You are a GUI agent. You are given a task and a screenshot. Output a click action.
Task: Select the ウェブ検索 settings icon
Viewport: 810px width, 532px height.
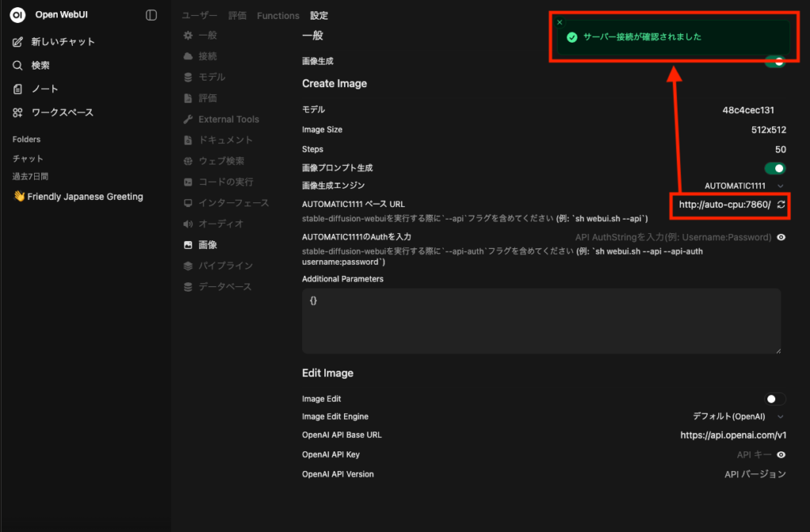tap(187, 160)
